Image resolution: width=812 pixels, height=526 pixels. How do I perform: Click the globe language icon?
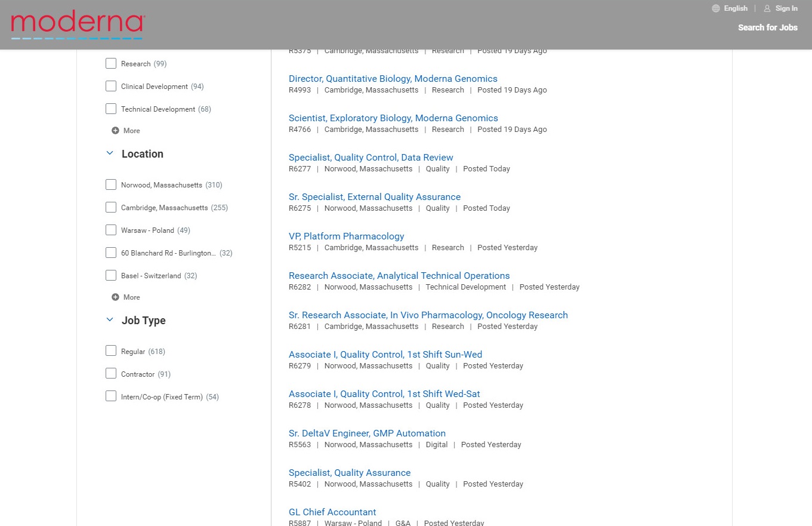(716, 8)
